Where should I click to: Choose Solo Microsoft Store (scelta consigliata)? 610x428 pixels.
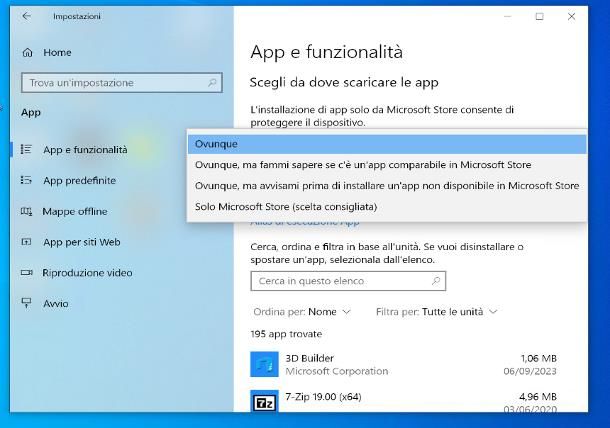[x=387, y=207]
